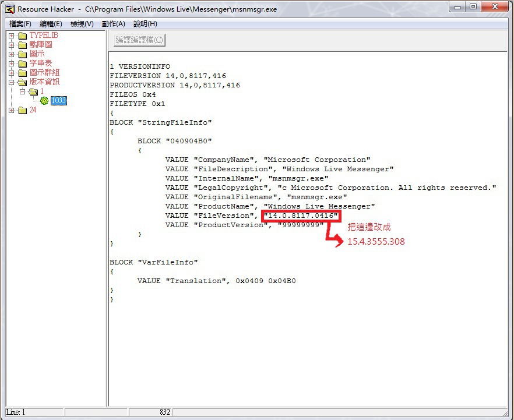The image size is (514, 420).
Task: Select the 字串表 tree label
Action: coord(41,63)
